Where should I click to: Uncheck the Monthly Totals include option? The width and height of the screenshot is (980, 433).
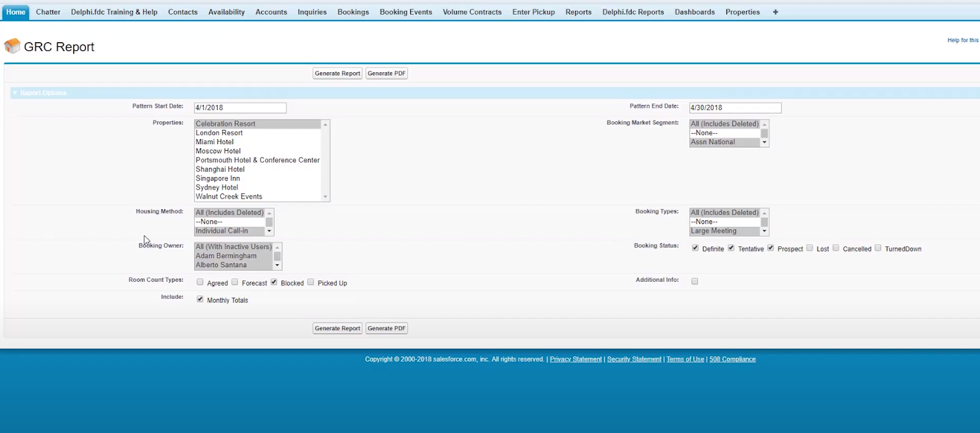tap(200, 299)
